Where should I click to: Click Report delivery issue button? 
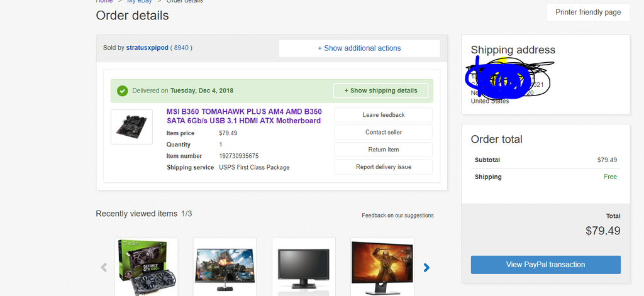pyautogui.click(x=384, y=167)
